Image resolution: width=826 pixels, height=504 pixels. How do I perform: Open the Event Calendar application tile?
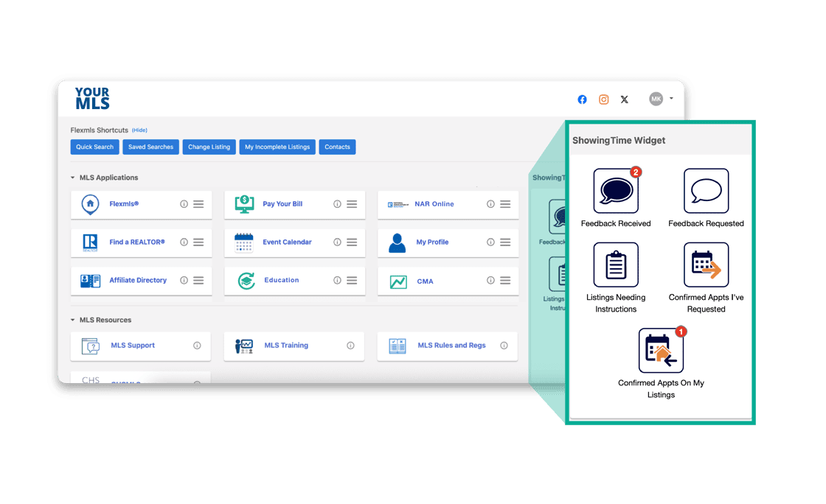point(287,242)
